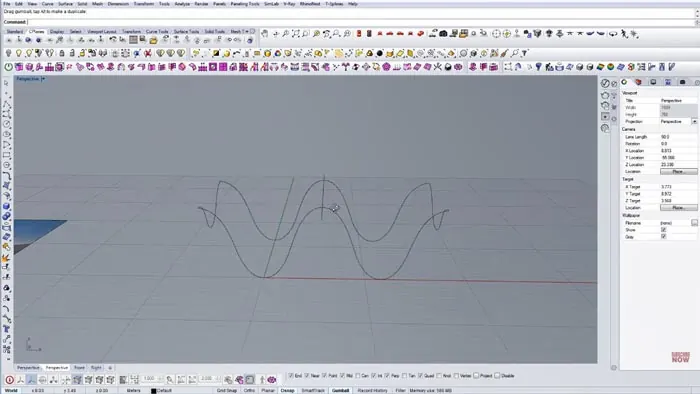Click the magnifier icon in bottom toolbar
700x394 pixels.
(x=170, y=380)
